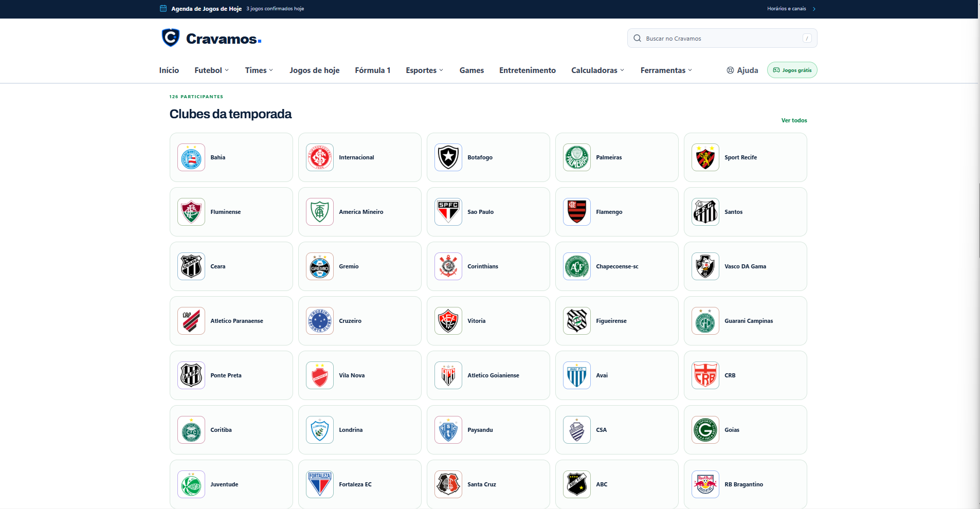Open the Entretenimento section
The height and width of the screenshot is (509, 980).
(x=528, y=70)
